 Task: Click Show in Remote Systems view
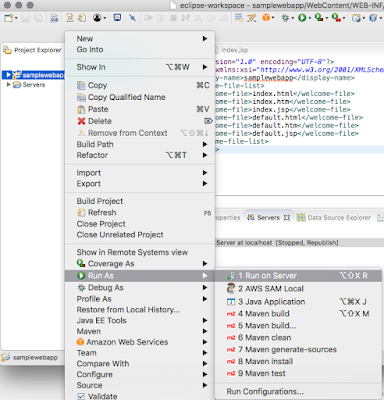(140, 252)
